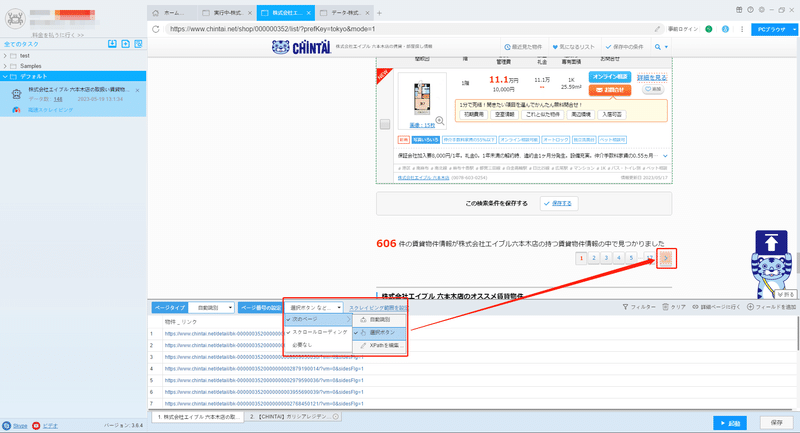Select 次のページ menu option
800x433 pixels.
318,319
